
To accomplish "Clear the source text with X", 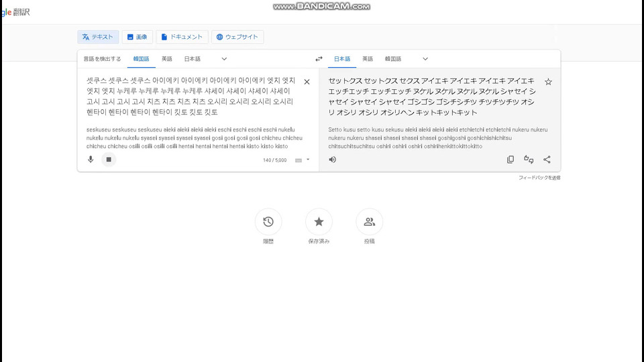I will point(307,82).
